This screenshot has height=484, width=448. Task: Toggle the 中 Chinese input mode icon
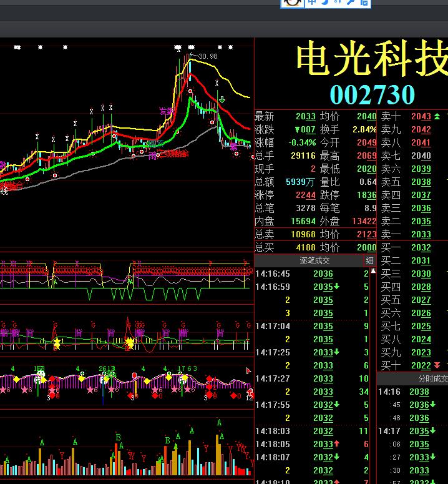[312, 2]
